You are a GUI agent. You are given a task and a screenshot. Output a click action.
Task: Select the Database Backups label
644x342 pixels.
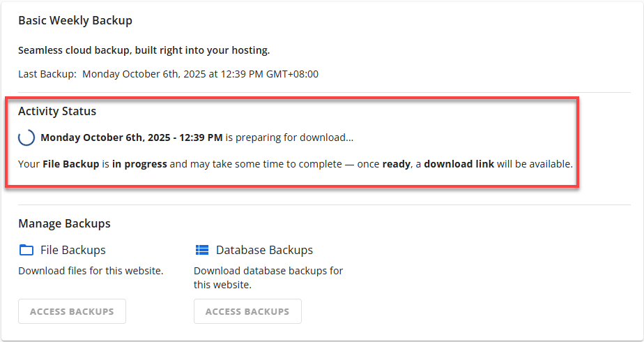pos(264,250)
